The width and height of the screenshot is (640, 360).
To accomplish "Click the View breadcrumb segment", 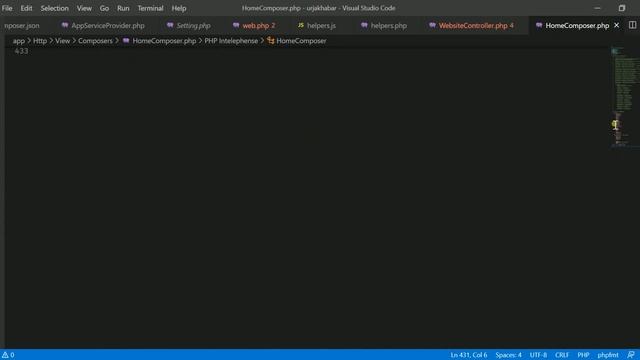I will click(62, 41).
